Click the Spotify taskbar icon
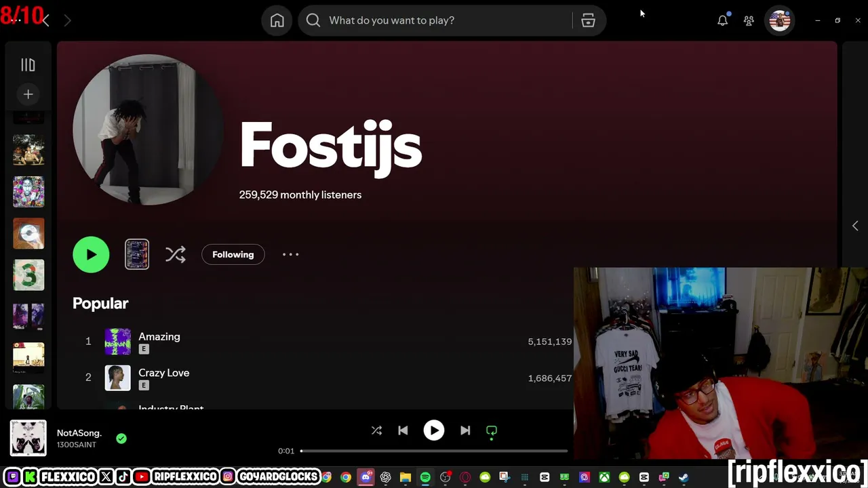This screenshot has width=868, height=488. 425,477
